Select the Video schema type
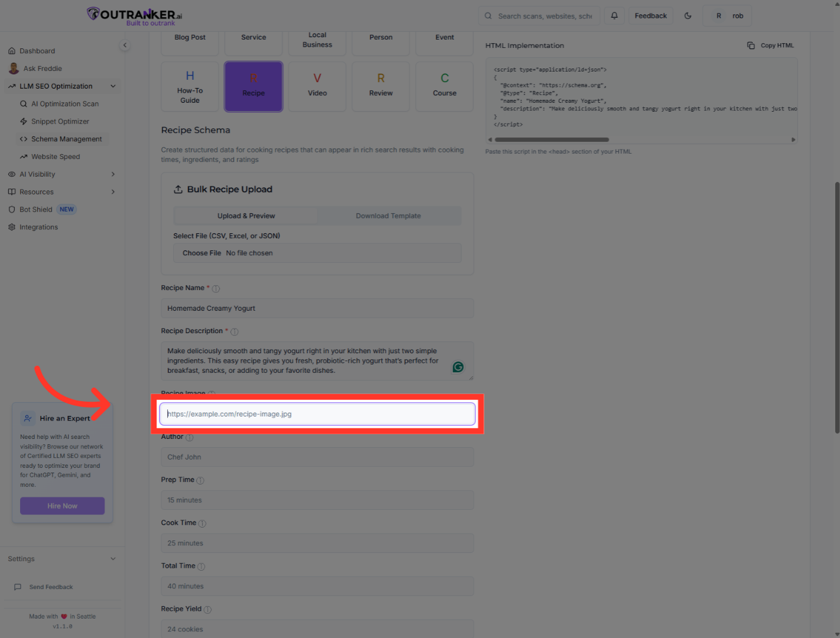Screen dimensions: 840x638 [317, 86]
